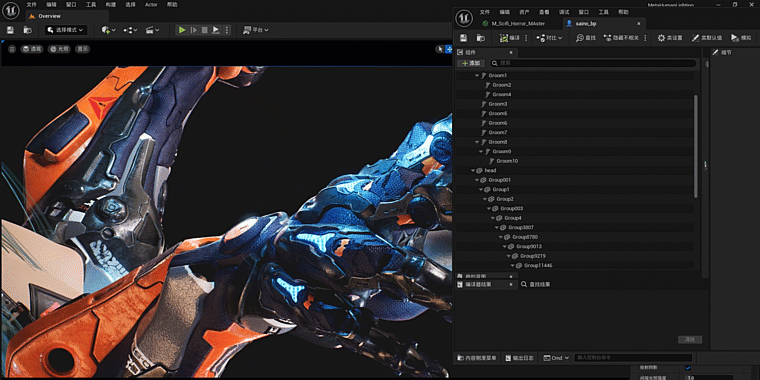
Task: Open Actor menu in main editor
Action: pyautogui.click(x=151, y=4)
